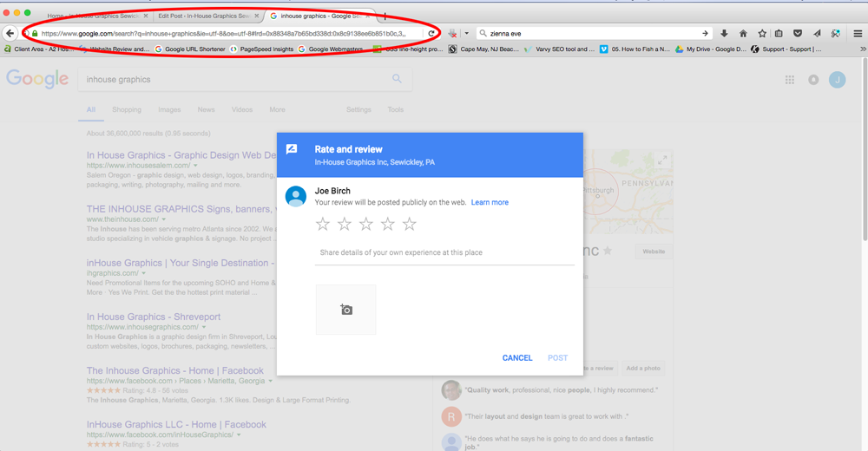Viewport: 868px width, 451px height.
Task: Open the Google apps grid
Action: click(x=789, y=80)
